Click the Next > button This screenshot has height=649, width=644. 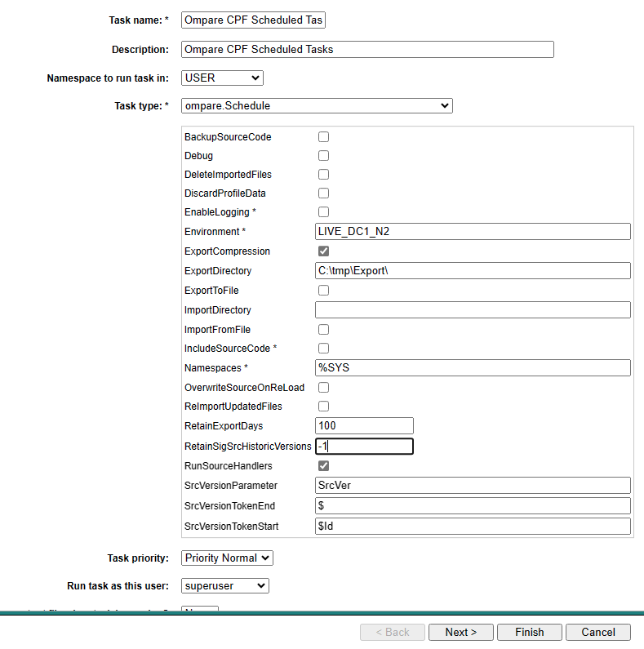coord(461,632)
